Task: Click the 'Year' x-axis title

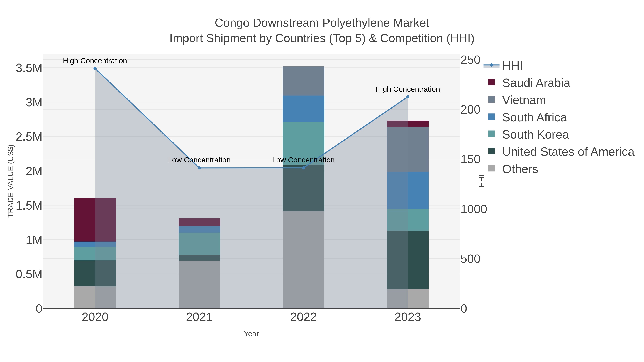Action: [x=251, y=334]
